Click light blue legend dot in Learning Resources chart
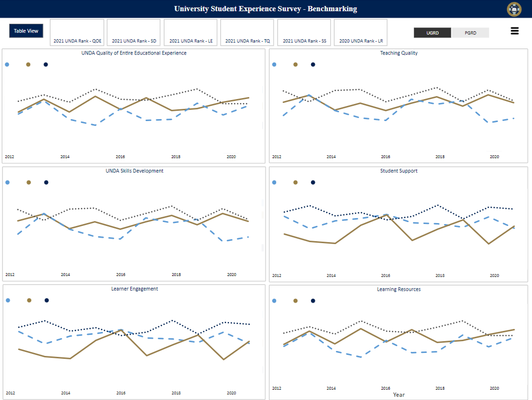The width and height of the screenshot is (532, 400). coord(274,301)
